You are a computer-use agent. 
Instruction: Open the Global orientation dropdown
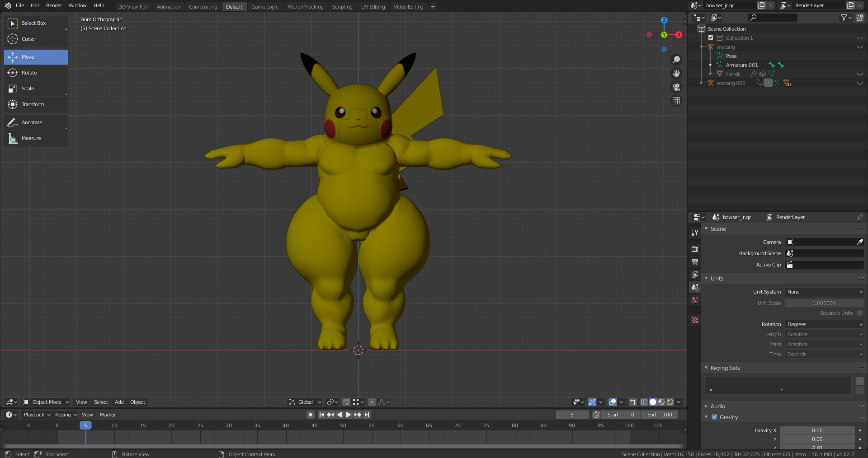[x=305, y=402]
